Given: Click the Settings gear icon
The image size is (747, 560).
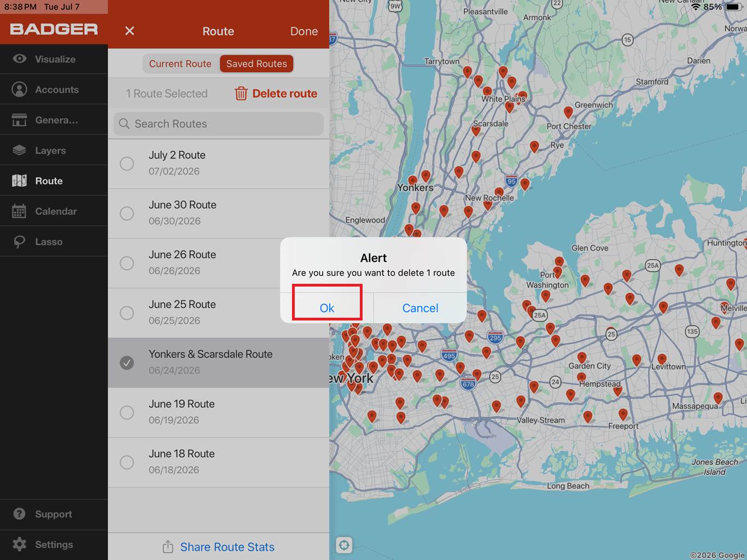Looking at the screenshot, I should pos(20,544).
